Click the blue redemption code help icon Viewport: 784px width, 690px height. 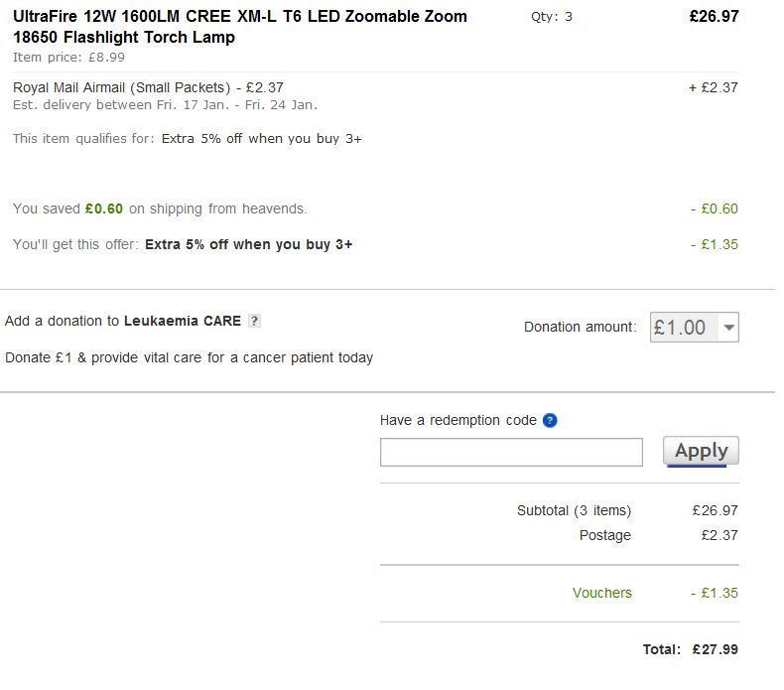(x=551, y=420)
